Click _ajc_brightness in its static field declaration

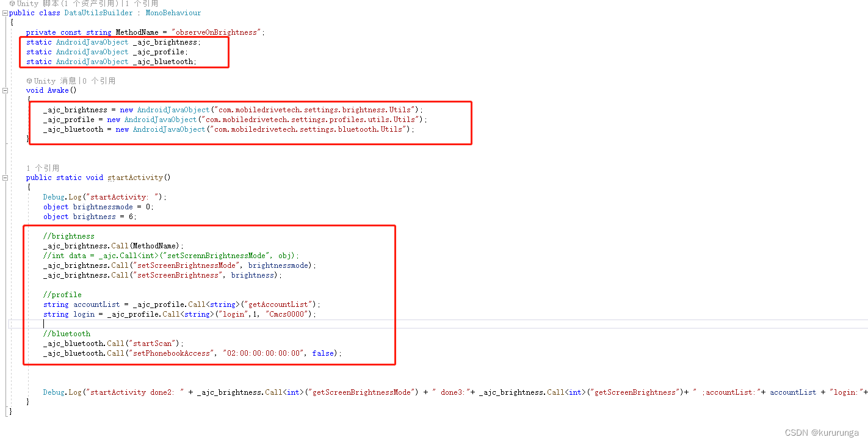coord(165,42)
